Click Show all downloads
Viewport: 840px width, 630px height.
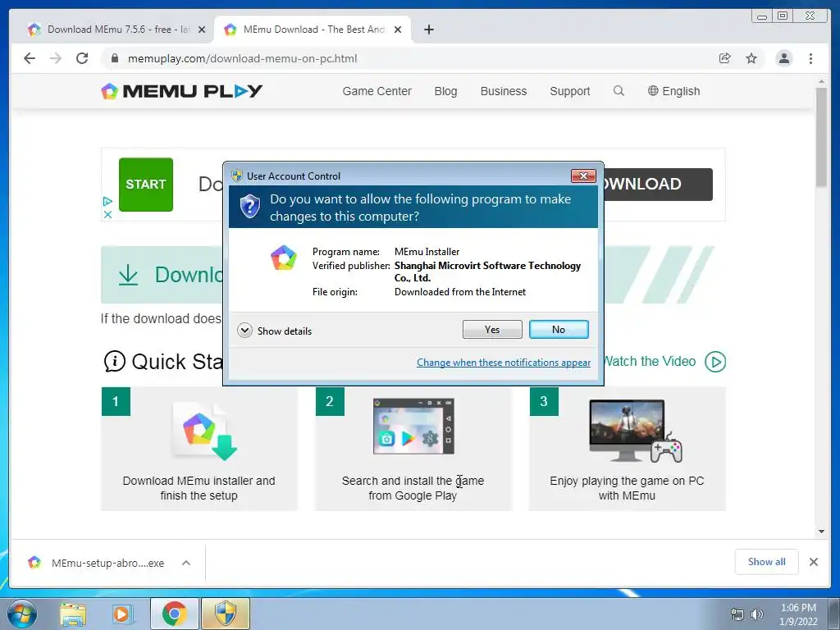[767, 562]
